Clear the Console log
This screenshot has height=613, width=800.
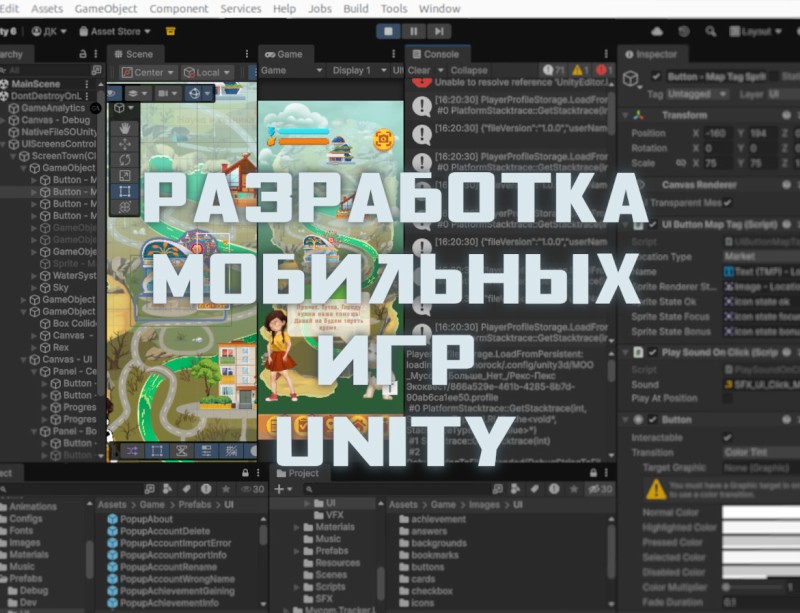[419, 70]
